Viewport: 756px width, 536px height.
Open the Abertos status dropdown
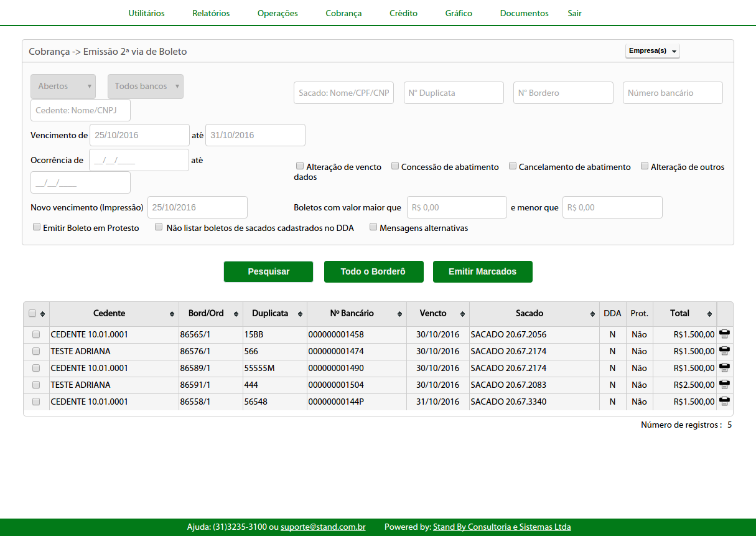click(63, 86)
